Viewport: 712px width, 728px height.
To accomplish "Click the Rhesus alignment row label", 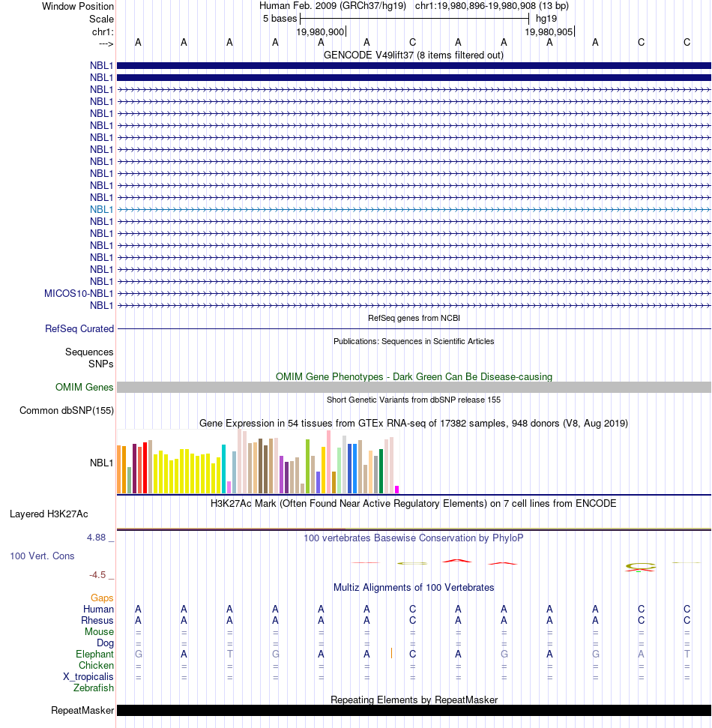I will [97, 620].
